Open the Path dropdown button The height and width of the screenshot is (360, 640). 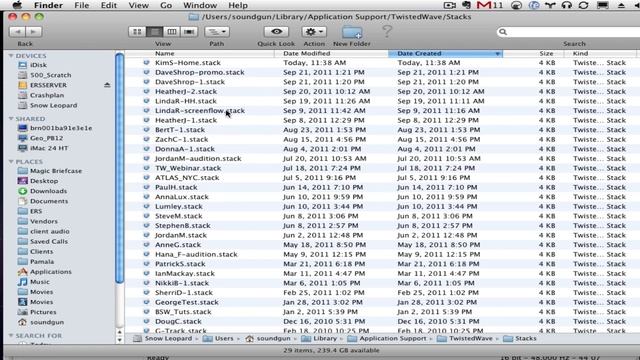(x=217, y=31)
